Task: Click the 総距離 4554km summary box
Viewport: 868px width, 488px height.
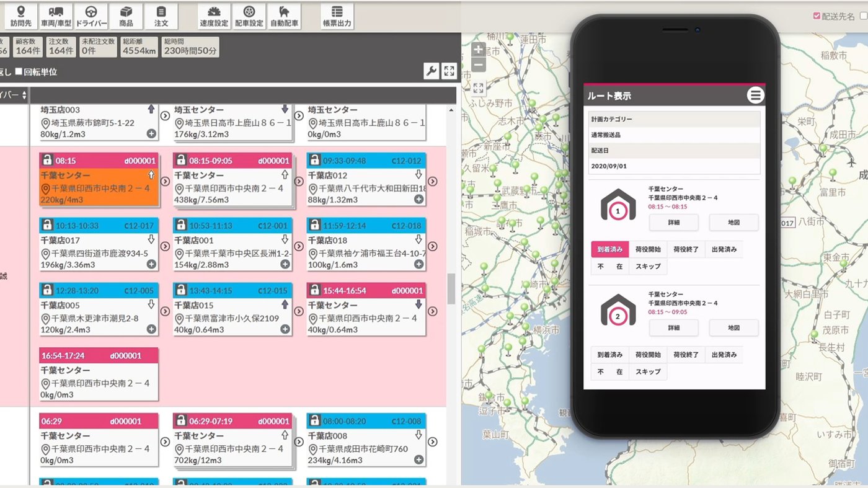Action: pyautogui.click(x=139, y=47)
